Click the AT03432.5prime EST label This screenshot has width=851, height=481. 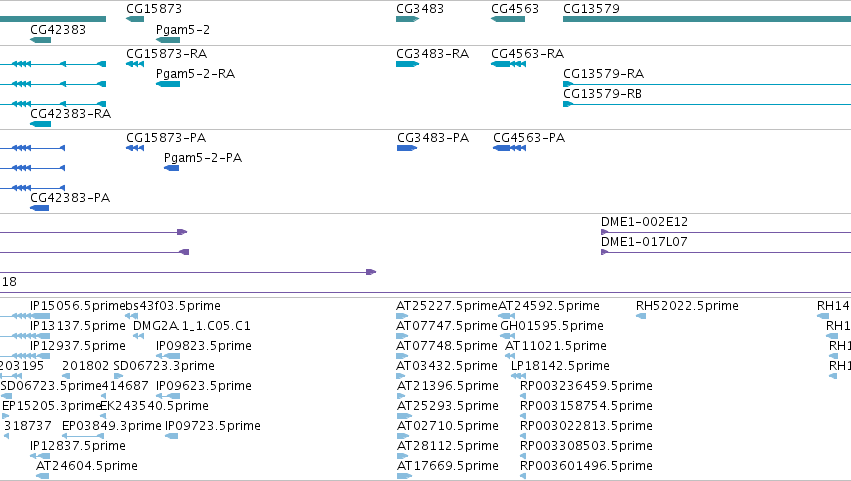[447, 366]
